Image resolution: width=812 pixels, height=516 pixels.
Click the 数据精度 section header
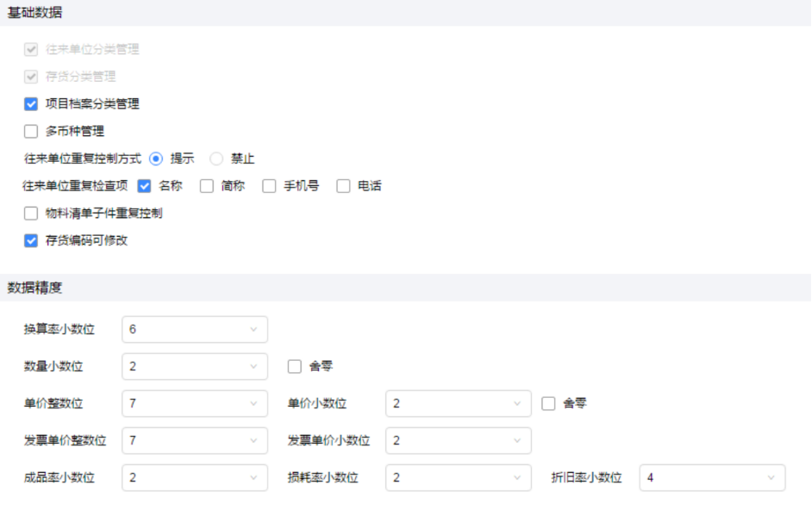point(34,288)
